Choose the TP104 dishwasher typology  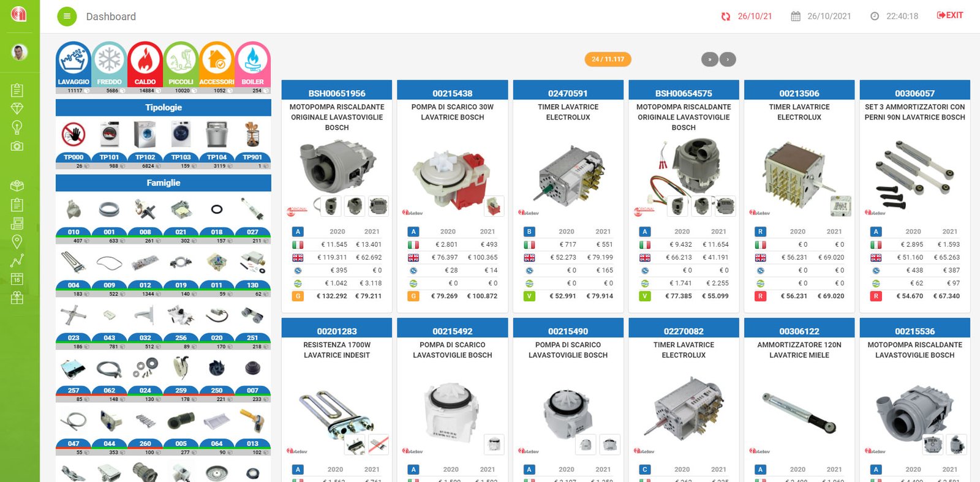click(217, 144)
